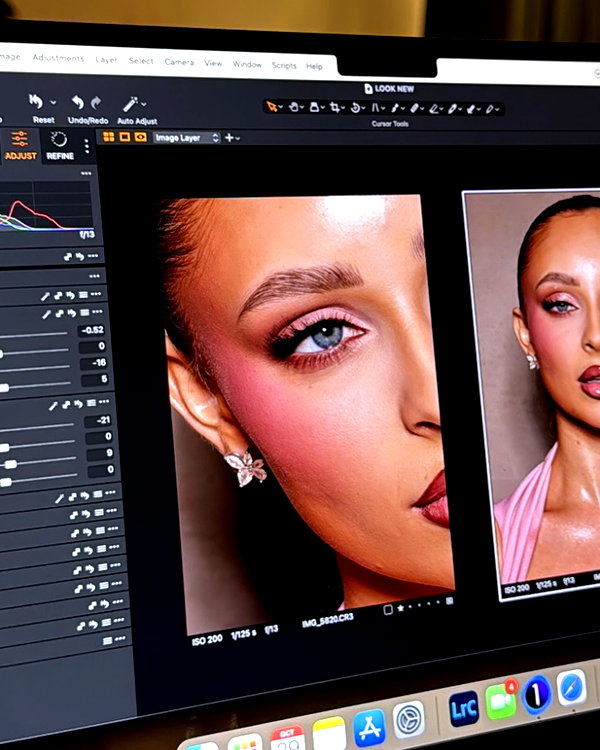Image resolution: width=600 pixels, height=750 pixels.
Task: Open the View menu
Action: [x=213, y=63]
